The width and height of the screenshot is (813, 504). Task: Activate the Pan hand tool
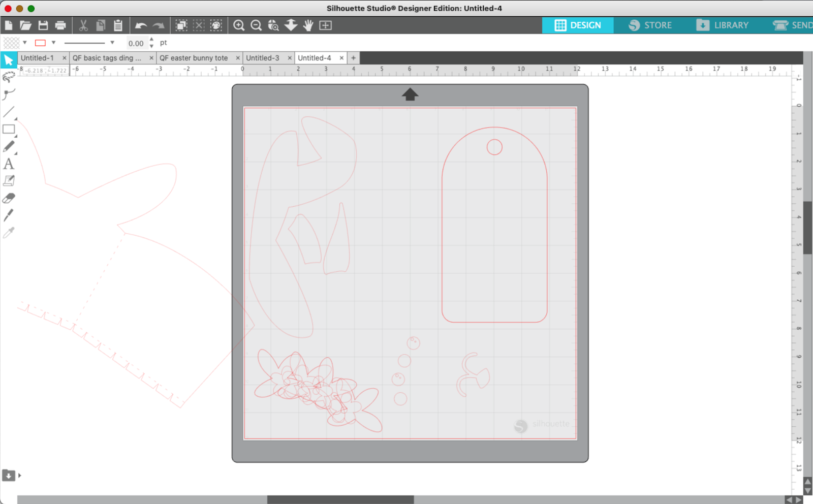308,25
